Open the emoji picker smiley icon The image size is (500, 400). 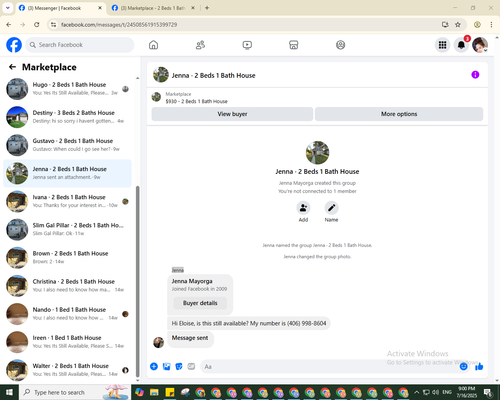[x=463, y=366]
